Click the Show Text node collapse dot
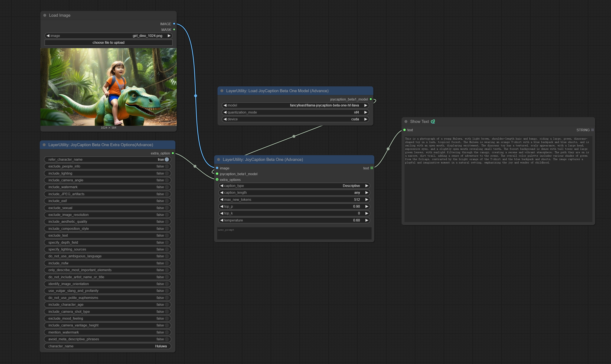 406,121
